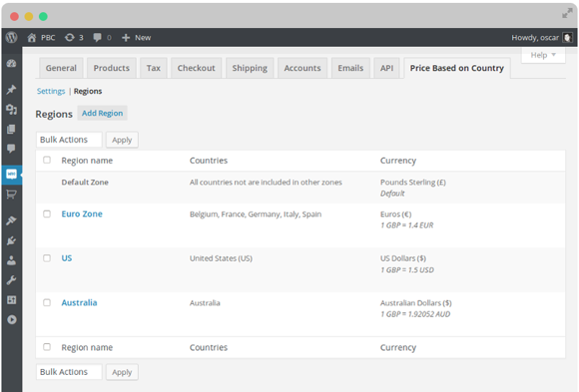This screenshot has width=579, height=392.
Task: Switch to the Shipping tab
Action: pyautogui.click(x=250, y=68)
